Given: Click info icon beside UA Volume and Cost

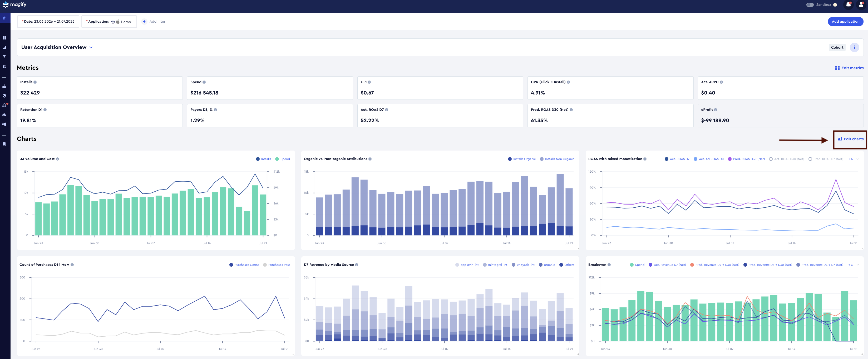Looking at the screenshot, I should pos(58,159).
